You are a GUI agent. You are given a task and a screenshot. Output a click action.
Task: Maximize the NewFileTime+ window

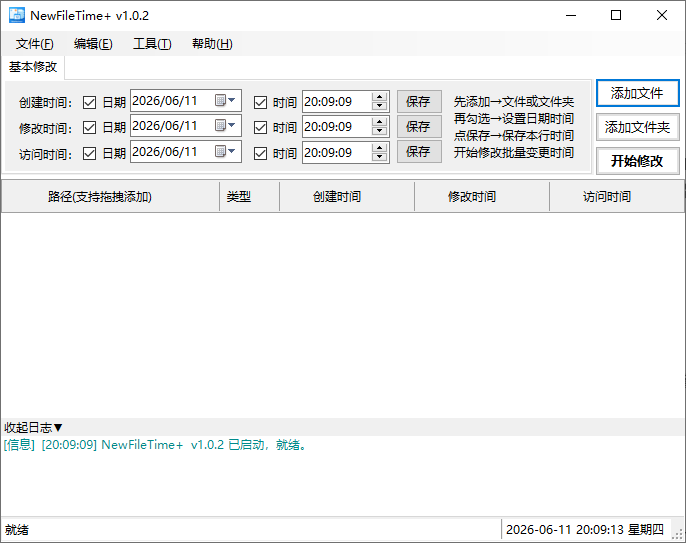pos(616,15)
